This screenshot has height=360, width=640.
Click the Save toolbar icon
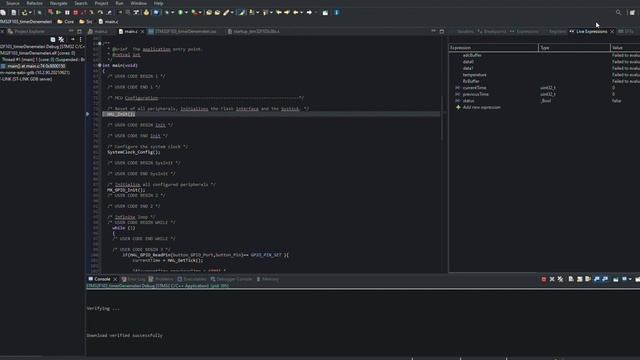coord(3,13)
